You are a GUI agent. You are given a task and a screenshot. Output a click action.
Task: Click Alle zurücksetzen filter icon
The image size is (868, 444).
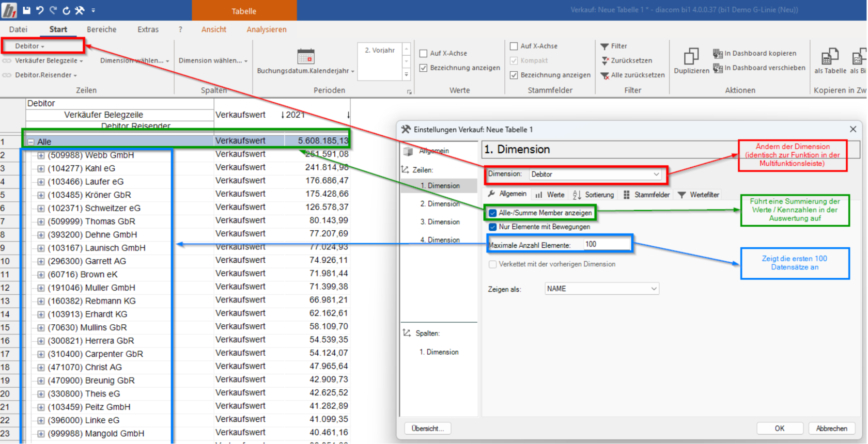tap(605, 75)
